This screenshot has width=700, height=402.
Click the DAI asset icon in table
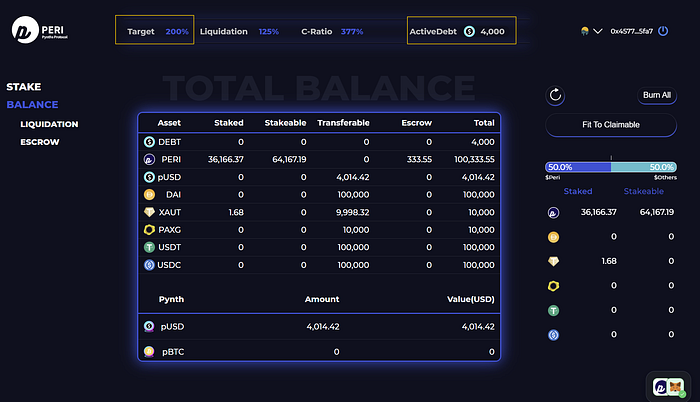[149, 195]
